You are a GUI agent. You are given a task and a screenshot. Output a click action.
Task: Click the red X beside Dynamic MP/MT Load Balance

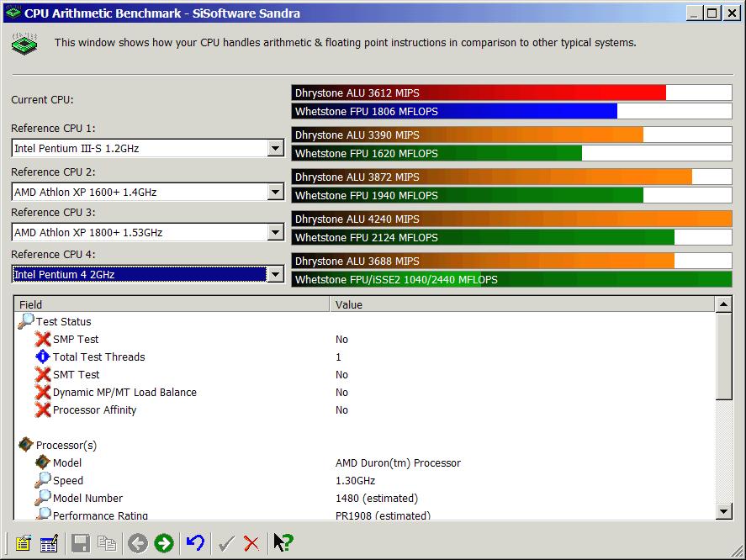pyautogui.click(x=43, y=392)
